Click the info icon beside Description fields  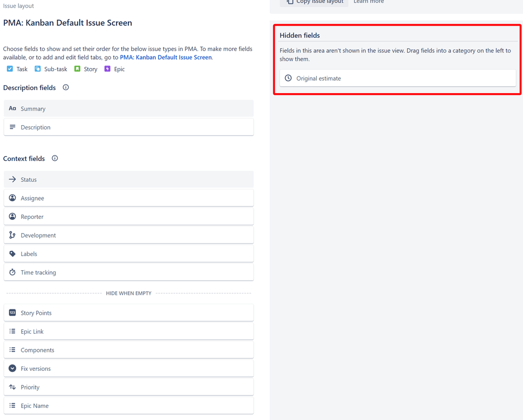pos(66,87)
